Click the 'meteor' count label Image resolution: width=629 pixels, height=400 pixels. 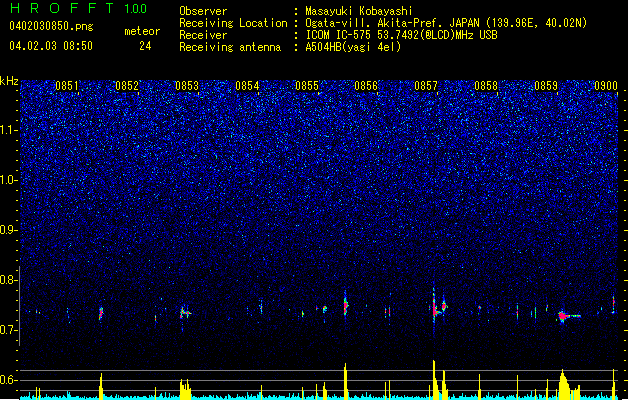[142, 31]
